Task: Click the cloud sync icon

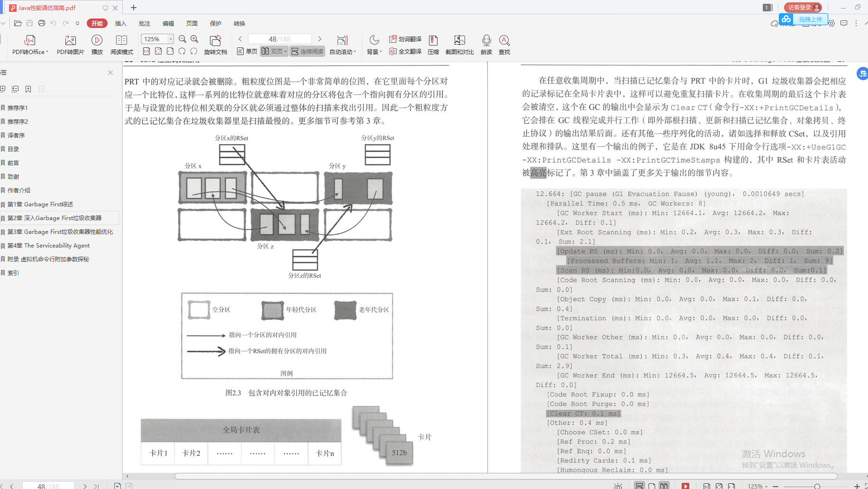Action: 775,23
